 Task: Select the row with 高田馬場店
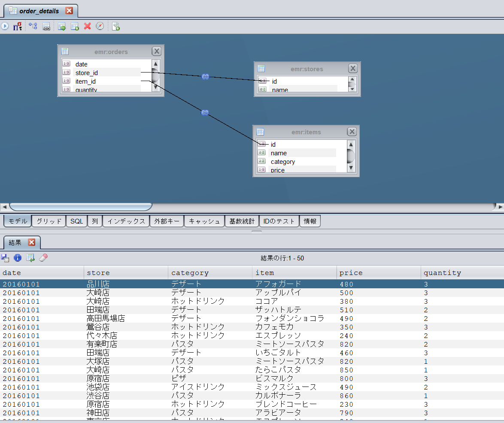click(252, 318)
